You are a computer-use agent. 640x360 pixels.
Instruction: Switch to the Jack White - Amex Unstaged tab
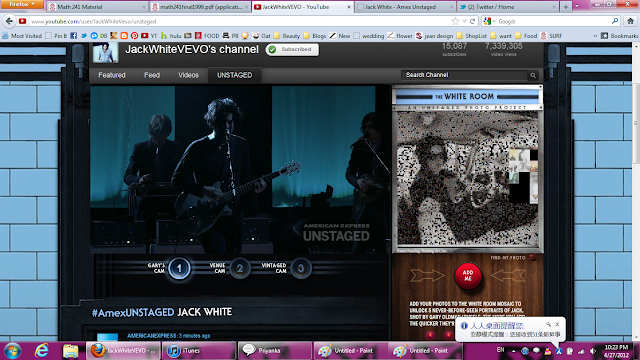405,7
